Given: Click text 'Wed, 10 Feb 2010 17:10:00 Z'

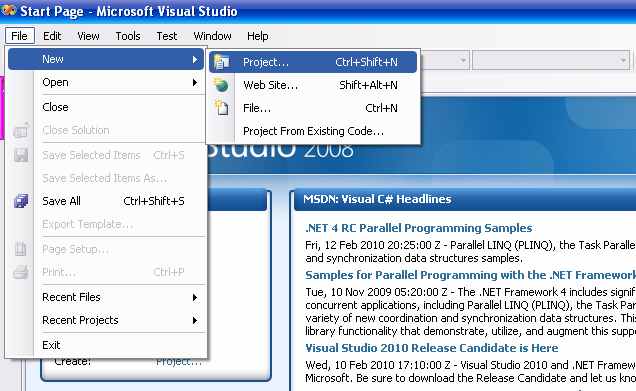Looking at the screenshot, I should (x=379, y=365).
